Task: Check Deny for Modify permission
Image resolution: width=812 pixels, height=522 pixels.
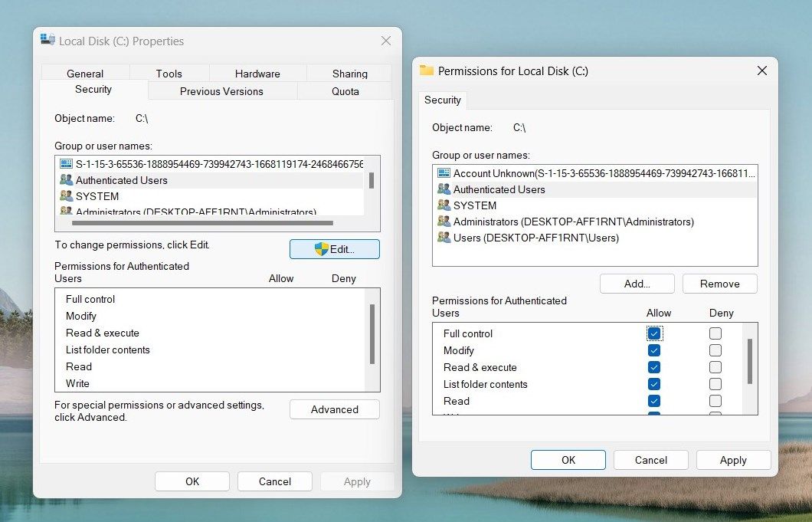Action: [x=715, y=350]
